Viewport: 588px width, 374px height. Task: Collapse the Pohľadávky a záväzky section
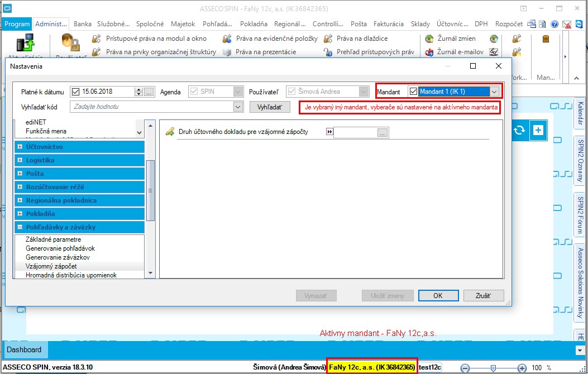pyautogui.click(x=20, y=227)
